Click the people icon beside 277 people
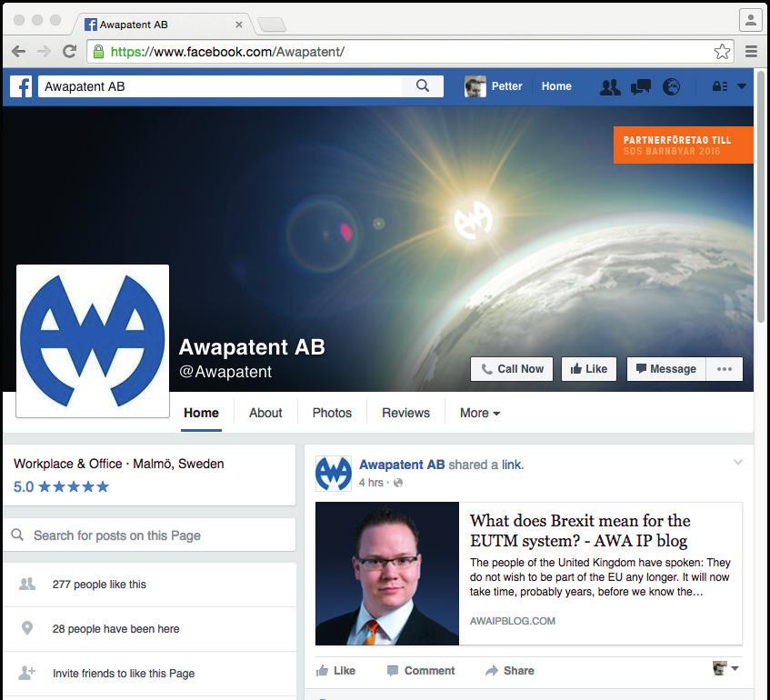The width and height of the screenshot is (770, 700). [27, 584]
